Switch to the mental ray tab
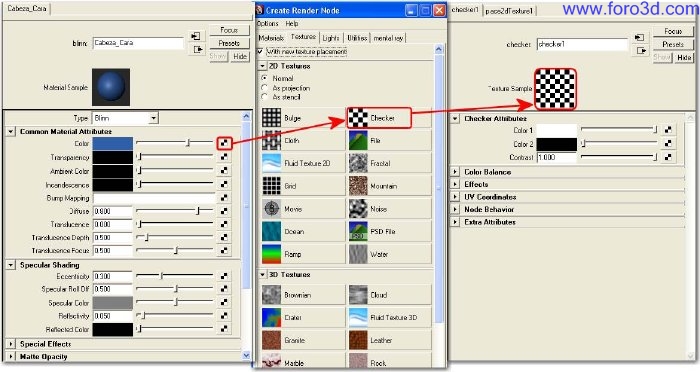The width and height of the screenshot is (700, 372). (388, 38)
